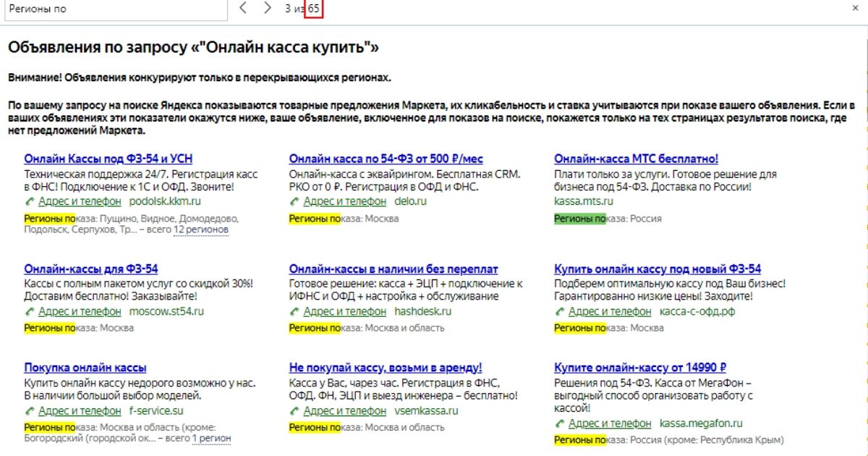This screenshot has height=456, width=868.
Task: Click green-highlighted 'Регионы показа: Россия' under kassa.mts.ru
Action: pos(608,219)
